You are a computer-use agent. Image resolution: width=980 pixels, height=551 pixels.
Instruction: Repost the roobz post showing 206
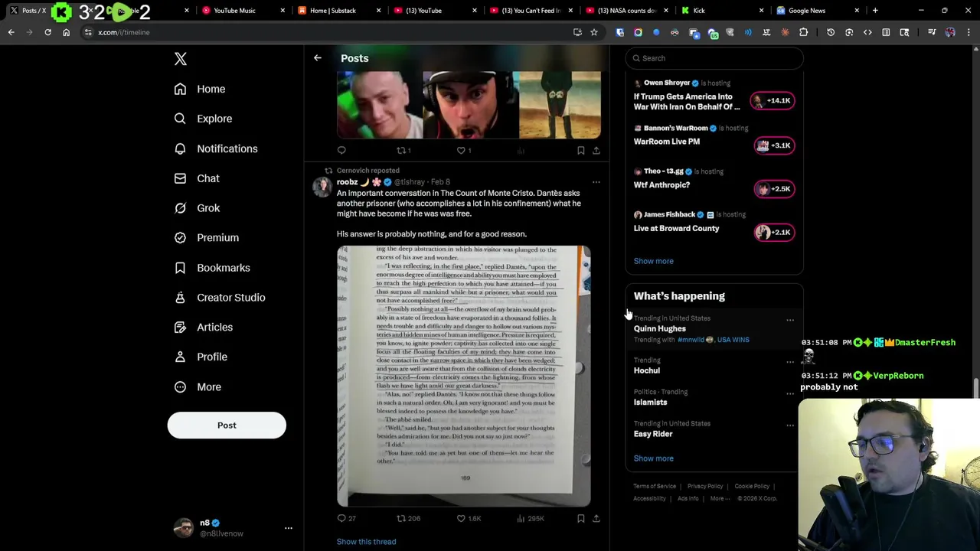408,518
